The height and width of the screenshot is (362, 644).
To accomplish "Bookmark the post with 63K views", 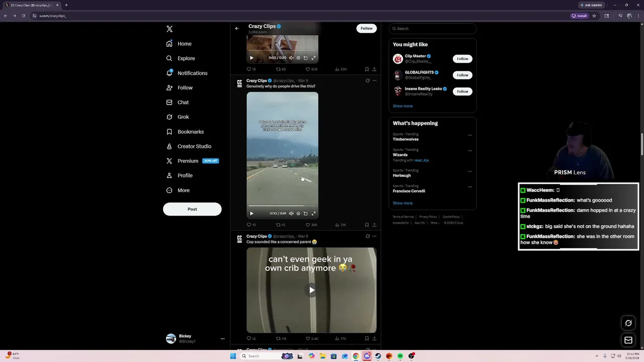I will click(367, 69).
